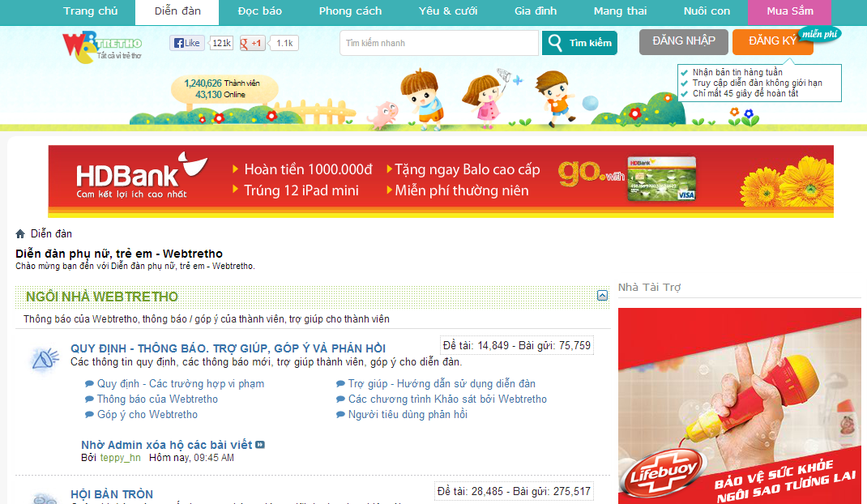Focus the Tìm kiếm nhanh search field

coord(439,43)
